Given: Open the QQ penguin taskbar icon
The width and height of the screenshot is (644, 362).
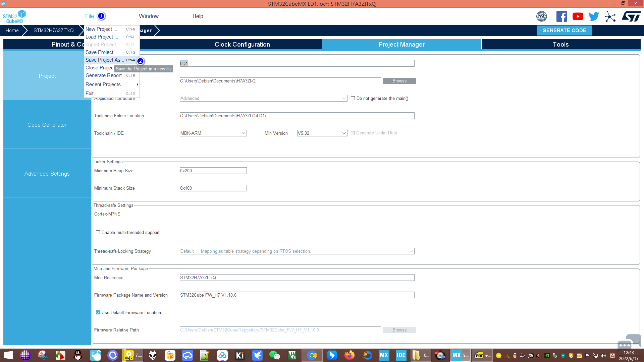Looking at the screenshot, I should coord(78,355).
